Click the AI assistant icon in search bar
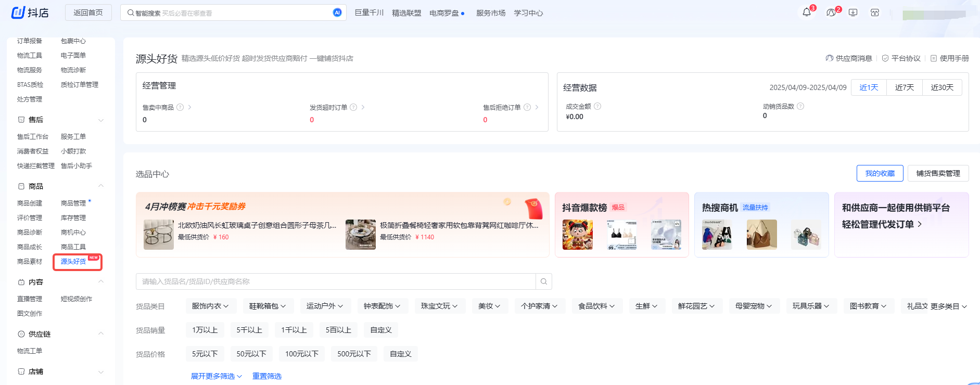 [x=337, y=12]
